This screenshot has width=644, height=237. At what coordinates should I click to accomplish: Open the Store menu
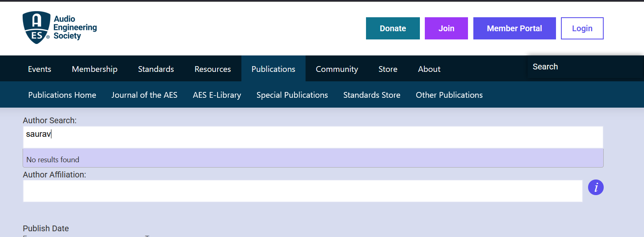coord(388,69)
